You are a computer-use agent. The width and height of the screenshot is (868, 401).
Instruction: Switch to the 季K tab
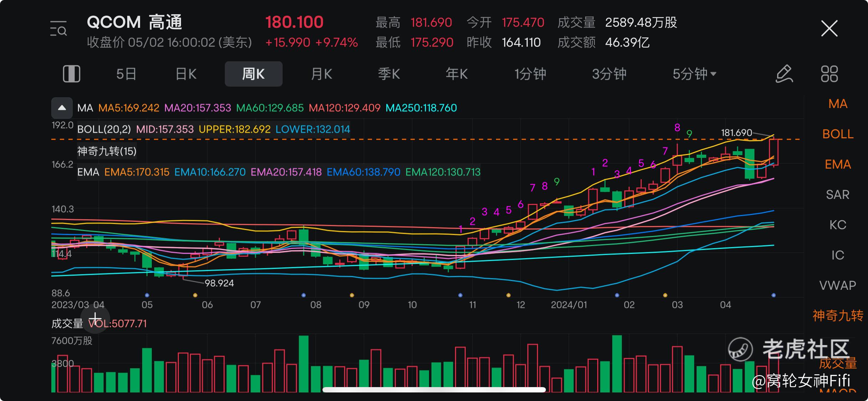tap(389, 74)
